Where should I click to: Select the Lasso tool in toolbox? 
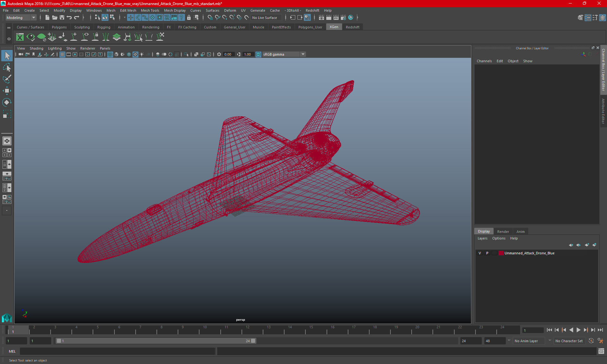[x=7, y=68]
